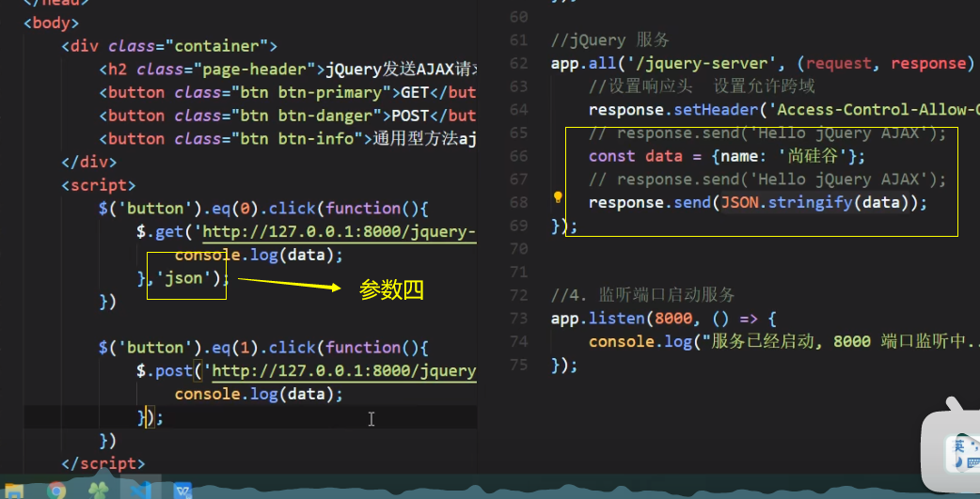Switch to VS Code taskbar icon
This screenshot has height=499, width=980.
click(x=141, y=491)
